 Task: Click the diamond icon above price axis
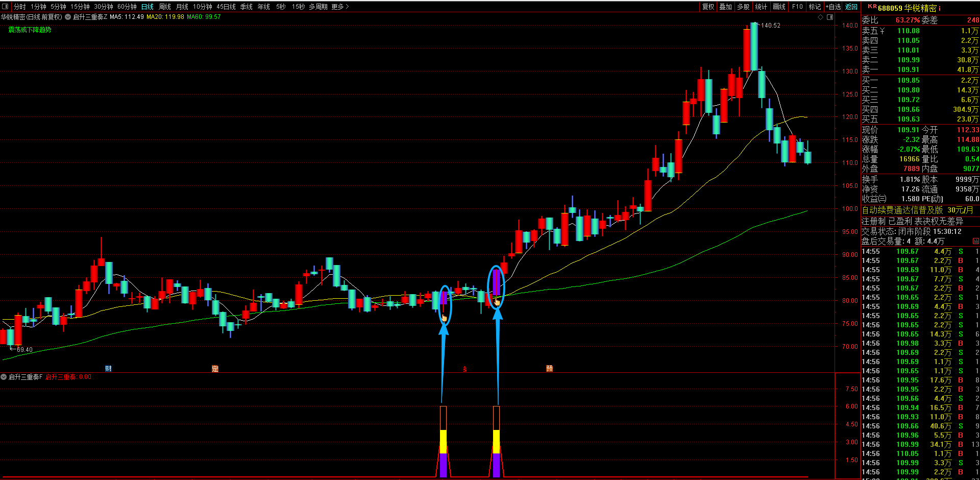pos(821,17)
